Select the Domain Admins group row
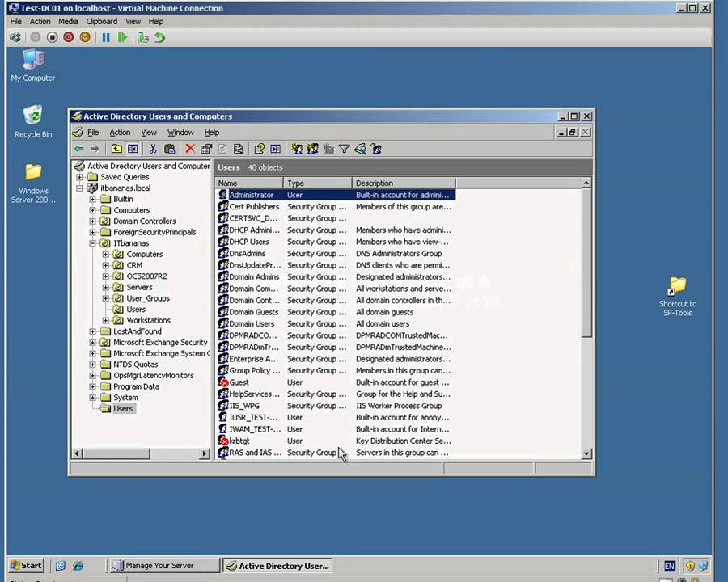Viewport: 728px width, 582px height. 335,277
